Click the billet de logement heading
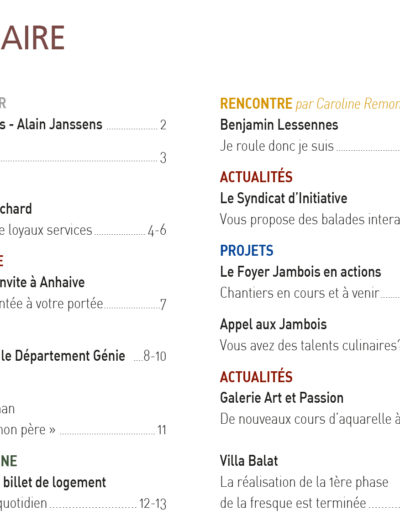This screenshot has height=516, width=400. (54, 482)
